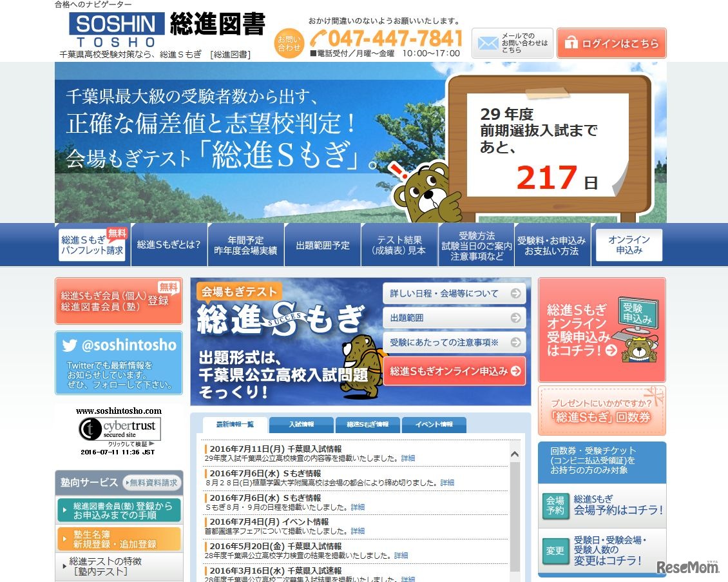Click the 無料 badge on パンフレット請求 tab

point(117,232)
